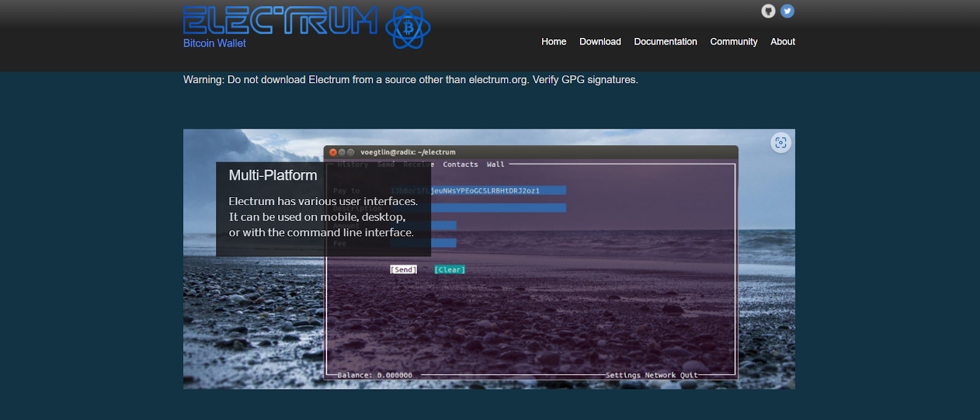Click the Multi-Platform heading
980x420 pixels.
273,175
